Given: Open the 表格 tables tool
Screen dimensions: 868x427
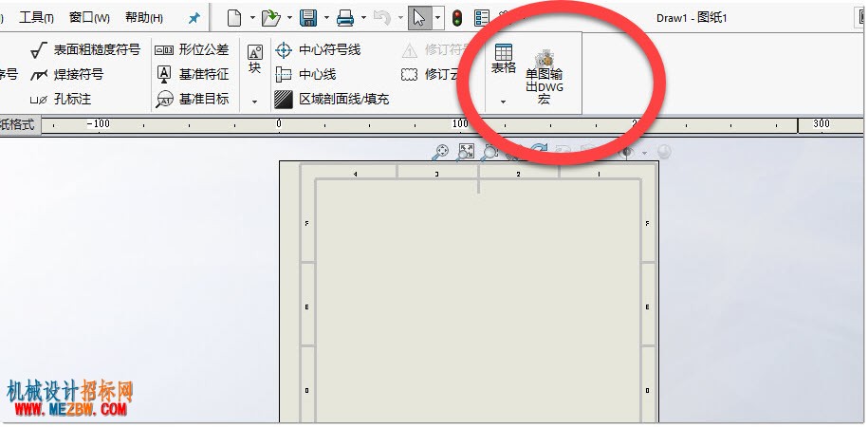Looking at the screenshot, I should pyautogui.click(x=504, y=59).
